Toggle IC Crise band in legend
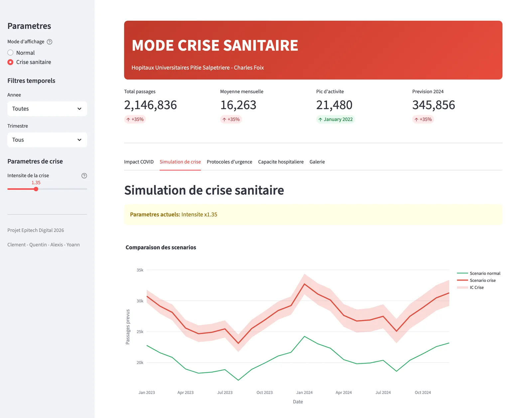532x418 pixels. [x=470, y=287]
